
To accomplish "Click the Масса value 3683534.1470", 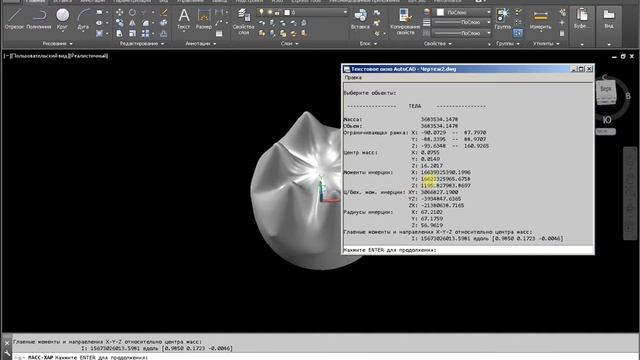I will tap(440, 120).
